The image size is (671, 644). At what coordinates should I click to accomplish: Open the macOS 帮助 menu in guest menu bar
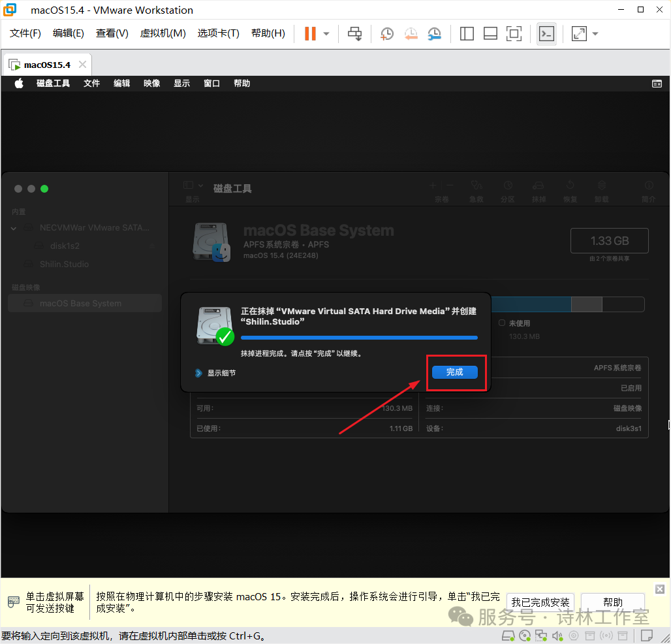pyautogui.click(x=242, y=83)
